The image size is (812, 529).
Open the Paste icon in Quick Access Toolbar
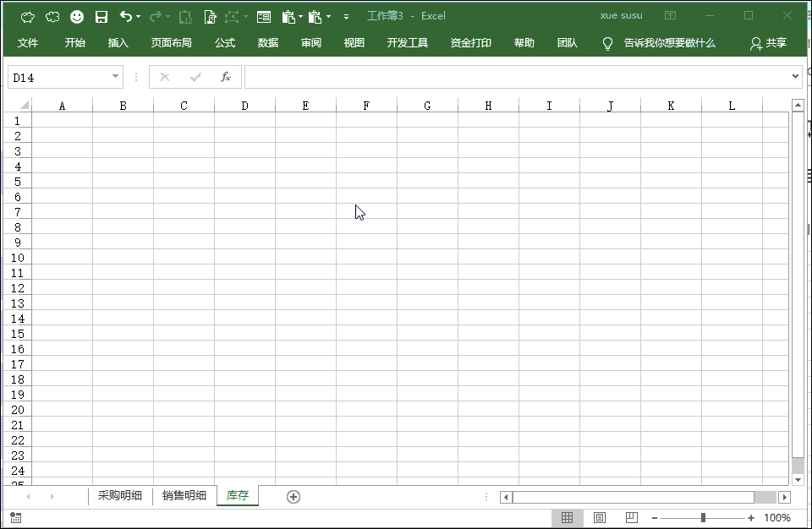point(289,16)
